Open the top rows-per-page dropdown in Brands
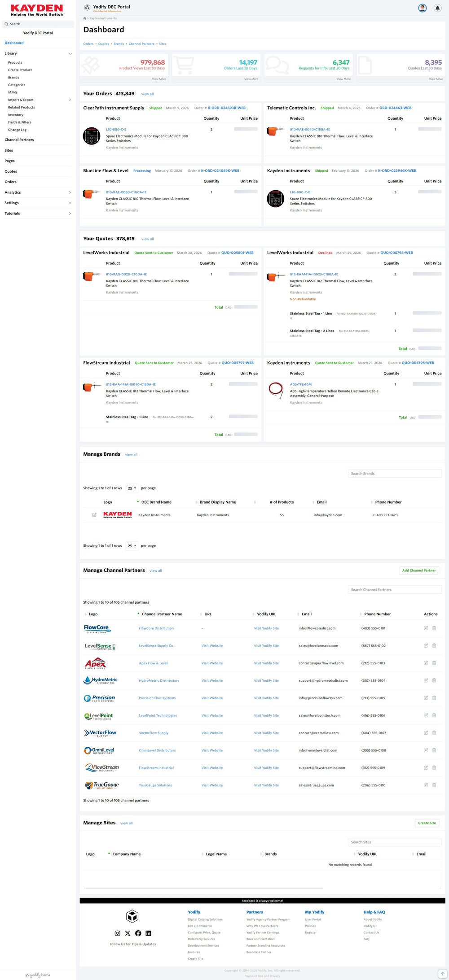 [x=132, y=488]
